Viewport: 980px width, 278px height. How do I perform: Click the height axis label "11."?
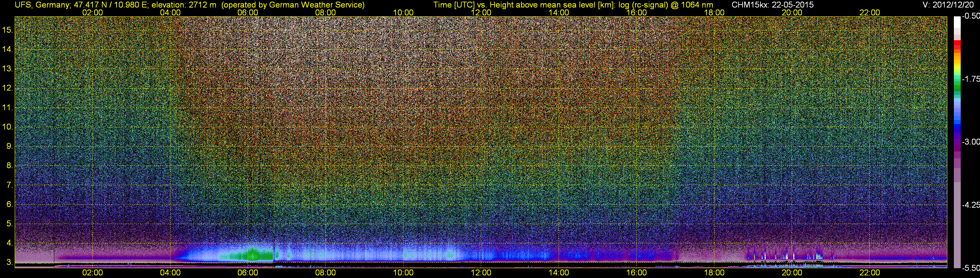tap(8, 108)
